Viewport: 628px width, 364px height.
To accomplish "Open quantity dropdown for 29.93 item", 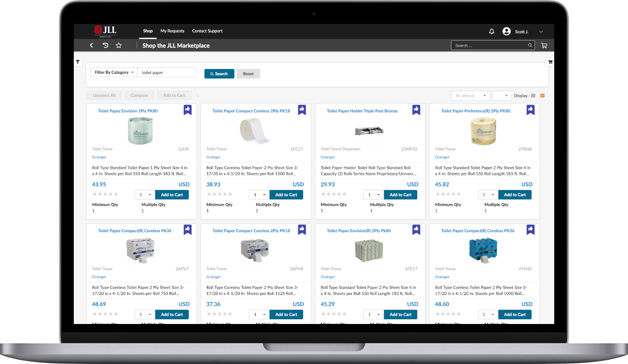I will click(374, 195).
